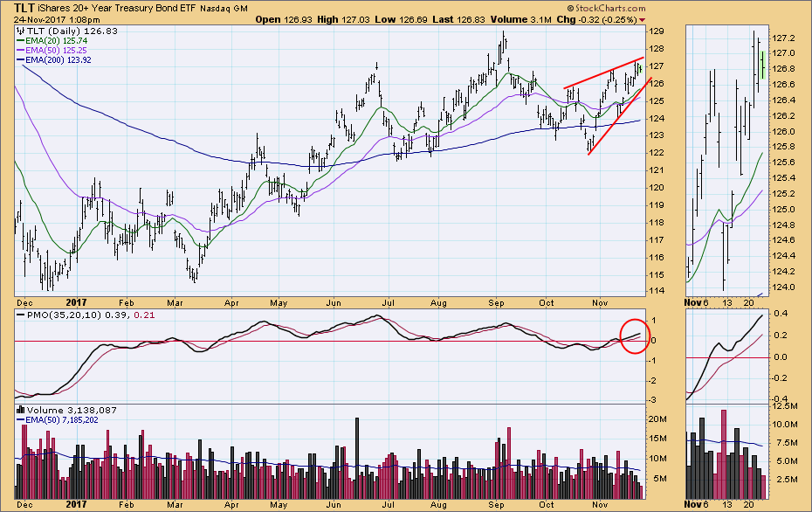This screenshot has width=812, height=512.
Task: Click the 128 price axis label
Action: click(x=657, y=49)
